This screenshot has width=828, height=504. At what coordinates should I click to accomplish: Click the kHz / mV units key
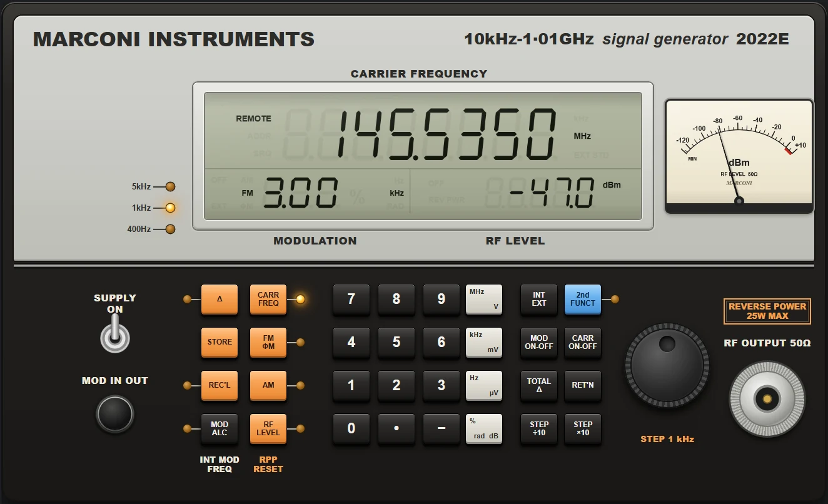point(484,342)
